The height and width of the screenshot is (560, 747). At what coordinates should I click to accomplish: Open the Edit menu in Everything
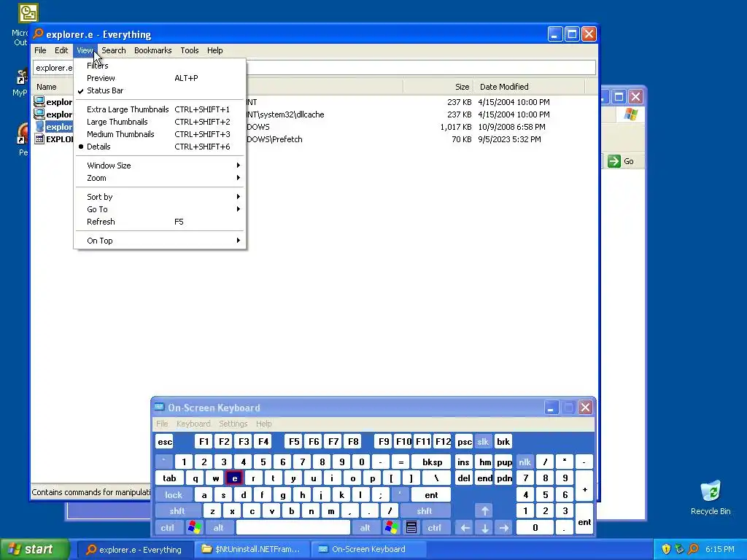point(61,50)
